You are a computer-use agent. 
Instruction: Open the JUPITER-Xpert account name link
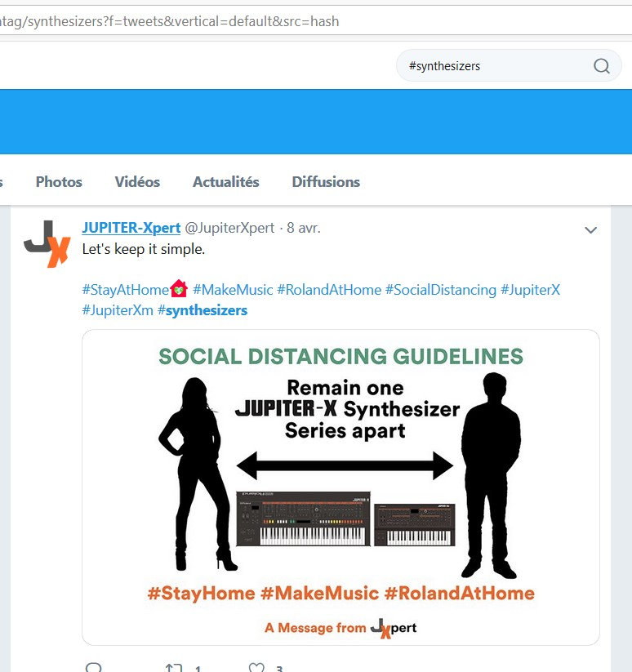[131, 228]
